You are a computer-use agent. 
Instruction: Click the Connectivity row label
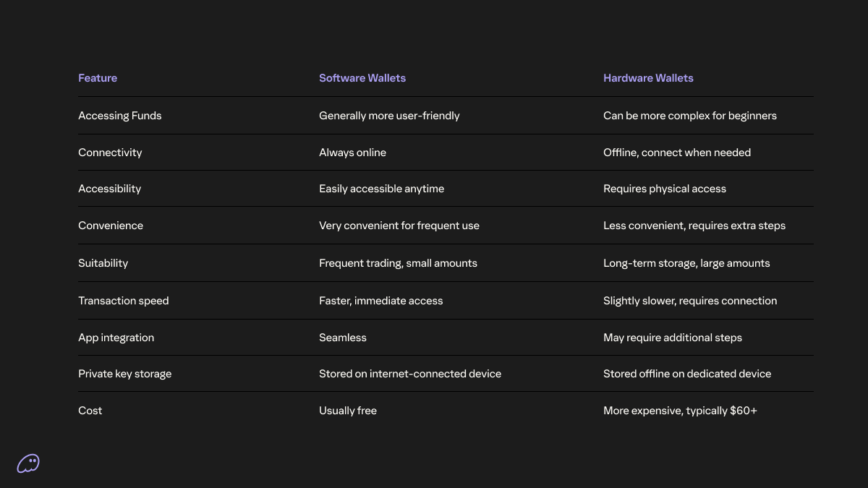[x=110, y=153]
